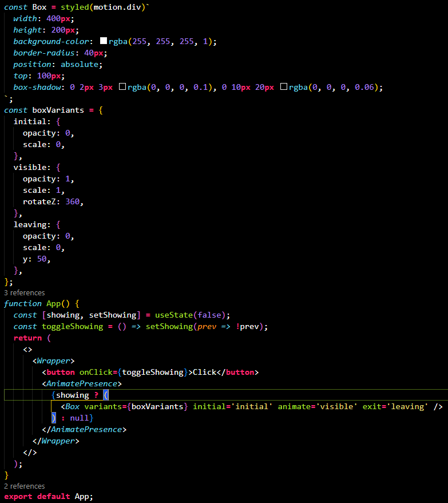This screenshot has height=503, width=448.
Task: Click the 'height' property name
Action: (x=27, y=30)
